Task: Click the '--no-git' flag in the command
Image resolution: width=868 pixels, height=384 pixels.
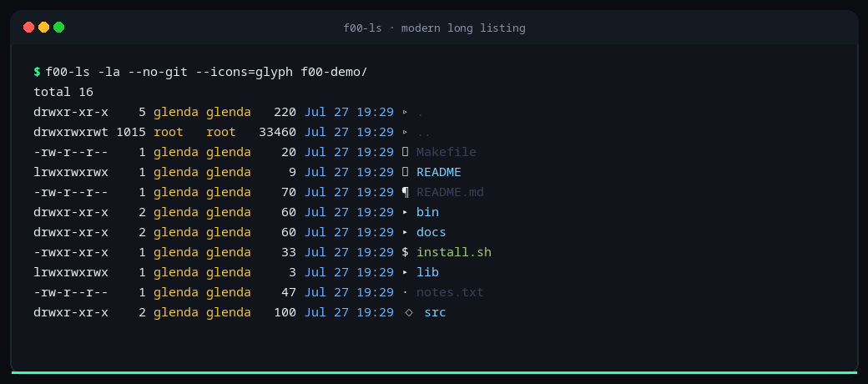Action: (158, 72)
